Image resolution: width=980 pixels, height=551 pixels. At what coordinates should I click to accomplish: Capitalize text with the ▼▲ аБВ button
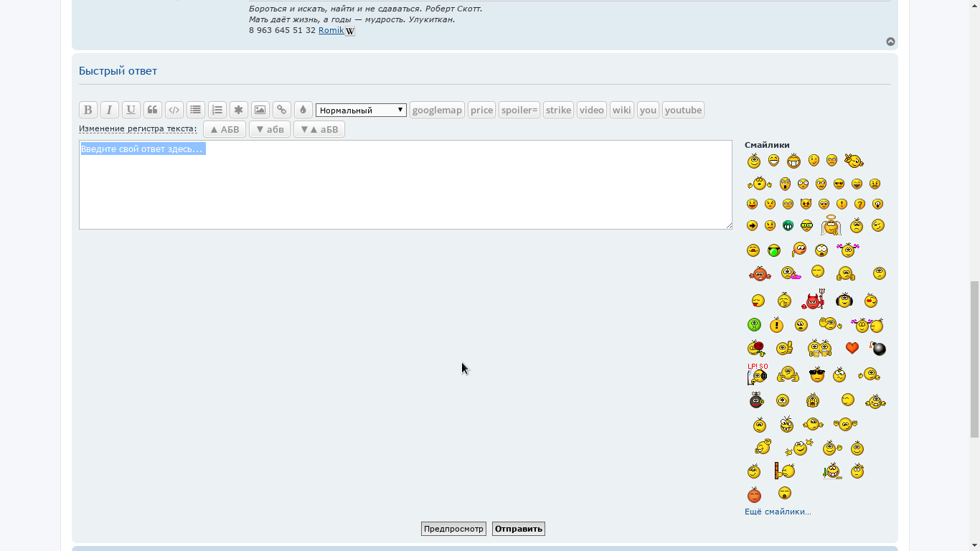[x=319, y=129]
